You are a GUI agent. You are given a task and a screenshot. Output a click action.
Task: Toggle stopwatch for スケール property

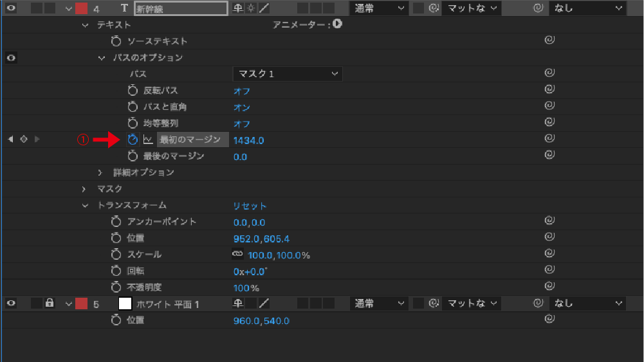(116, 255)
